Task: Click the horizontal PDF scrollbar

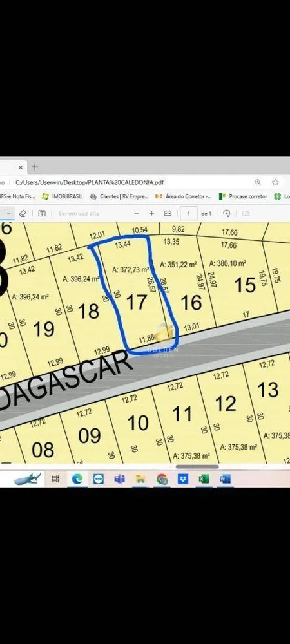Action: click(x=197, y=466)
